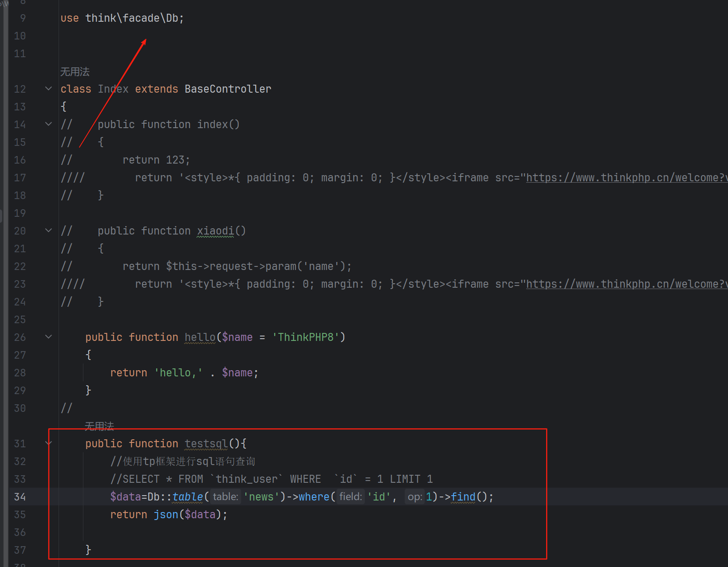Screen dimensions: 728x567
Task: Click the find method call
Action: [463, 497]
